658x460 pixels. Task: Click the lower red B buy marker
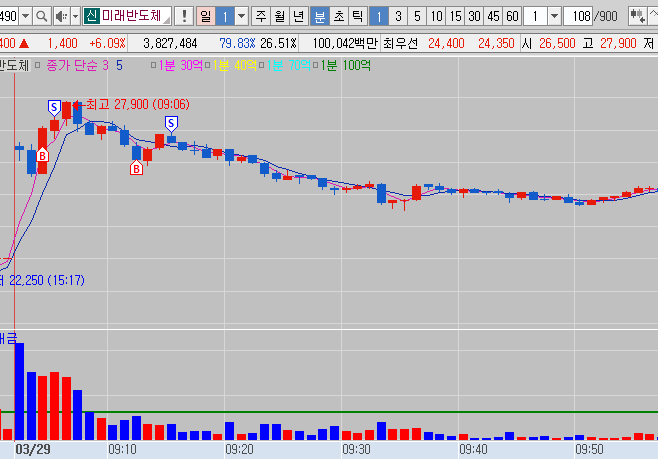pyautogui.click(x=136, y=169)
